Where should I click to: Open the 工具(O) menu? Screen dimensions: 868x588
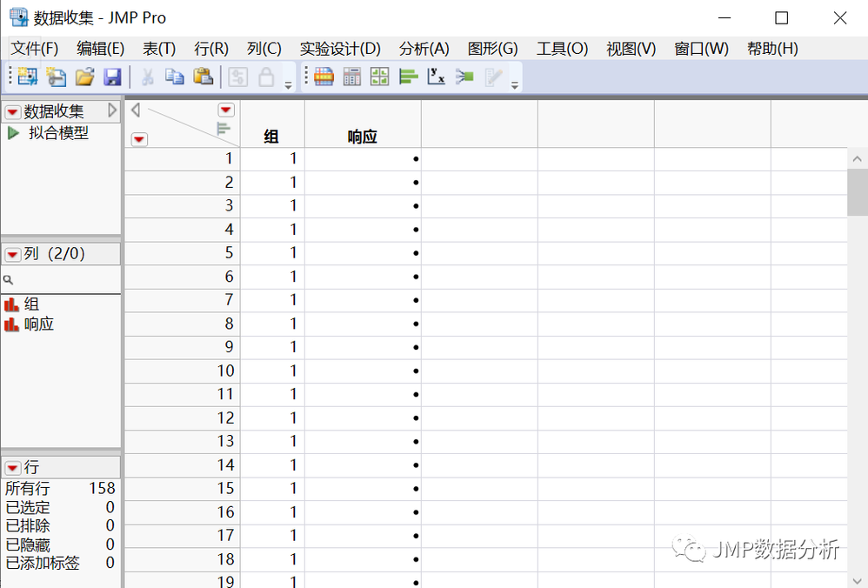pyautogui.click(x=562, y=49)
